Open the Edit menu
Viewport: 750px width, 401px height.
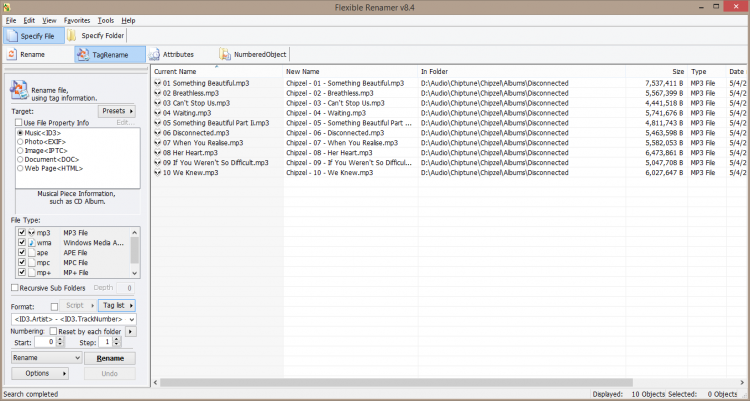[29, 21]
